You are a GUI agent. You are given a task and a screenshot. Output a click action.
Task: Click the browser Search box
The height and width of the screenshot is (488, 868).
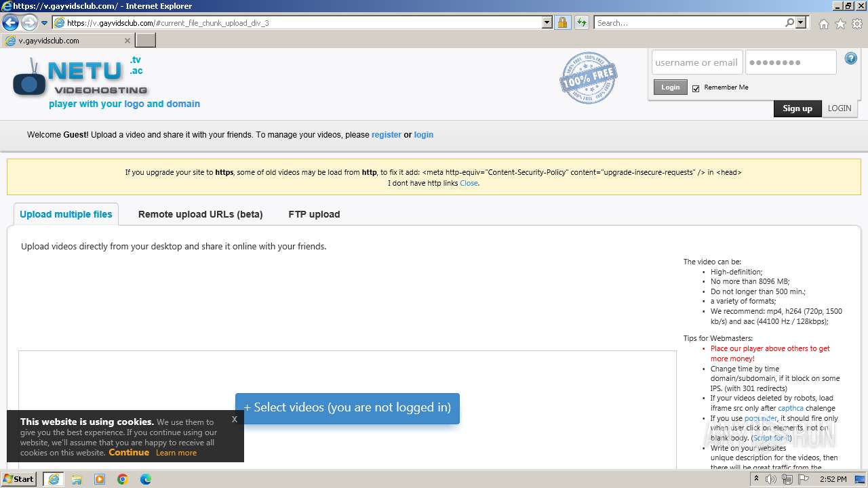click(x=689, y=22)
